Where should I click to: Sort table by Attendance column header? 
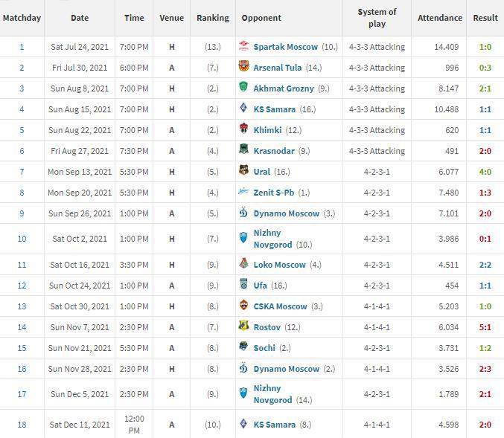[439, 18]
